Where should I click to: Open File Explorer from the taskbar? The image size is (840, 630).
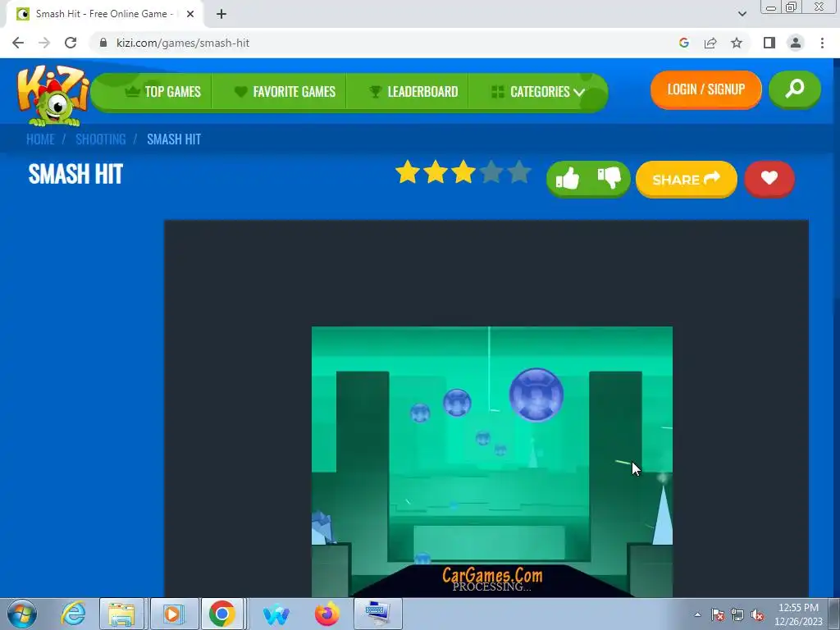tap(121, 614)
